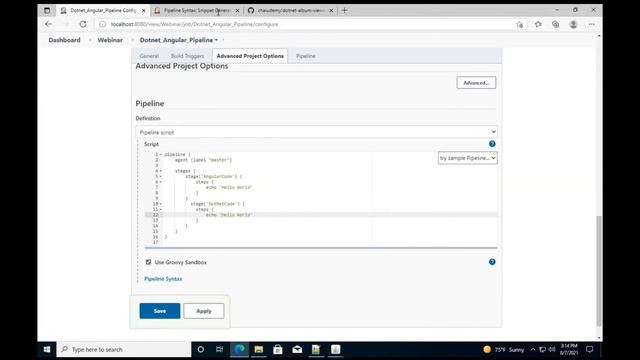Viewport: 640px width, 360px height.
Task: Open Task View on taskbar
Action: [x=220, y=349]
